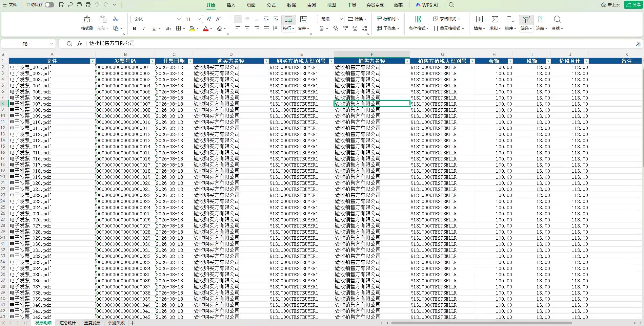Apply thousands separator style
Screen dimensions: 644x326
[345, 28]
